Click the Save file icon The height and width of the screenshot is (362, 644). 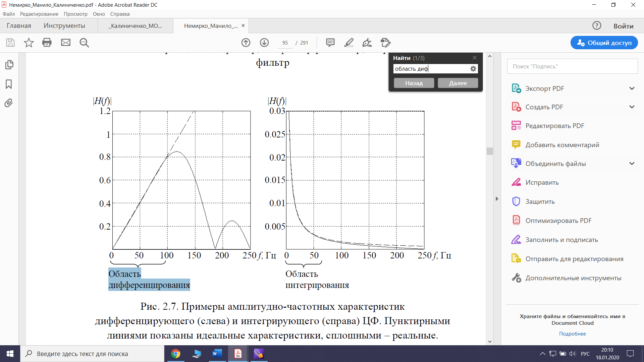click(x=10, y=43)
